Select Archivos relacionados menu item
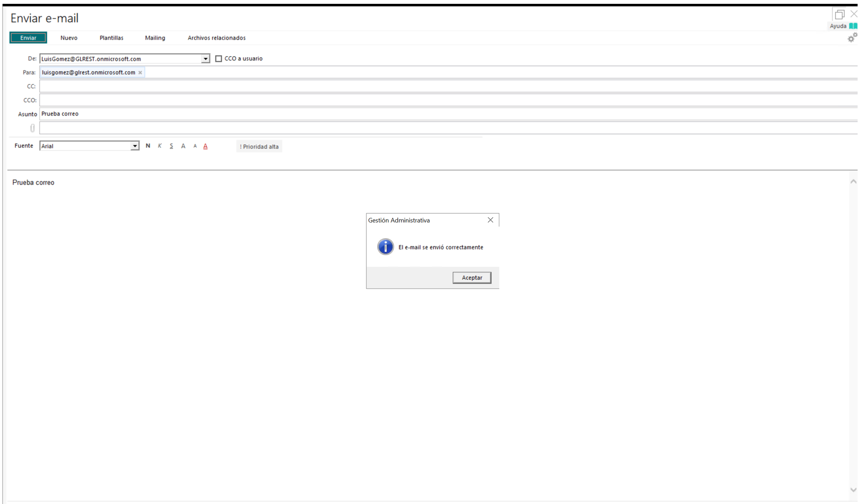The width and height of the screenshot is (860, 504). pos(216,38)
